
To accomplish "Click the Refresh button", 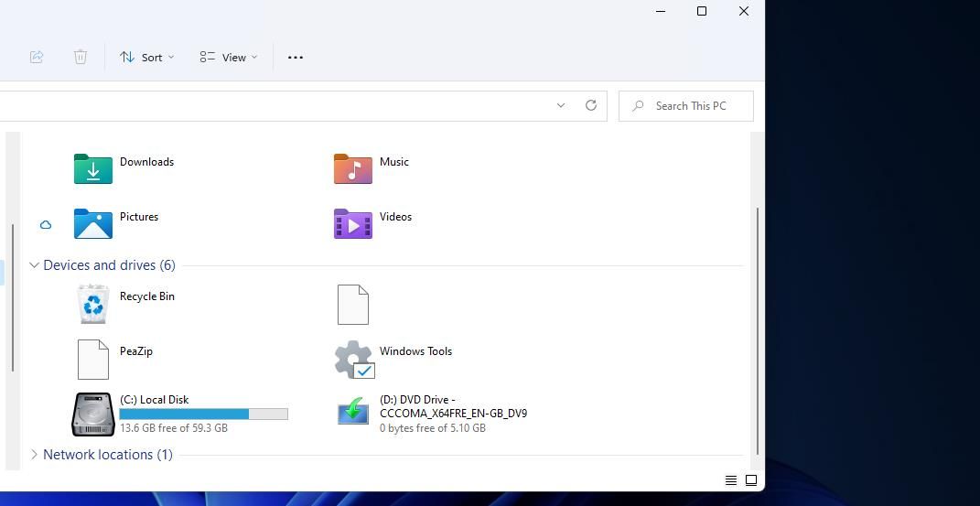I will [591, 105].
